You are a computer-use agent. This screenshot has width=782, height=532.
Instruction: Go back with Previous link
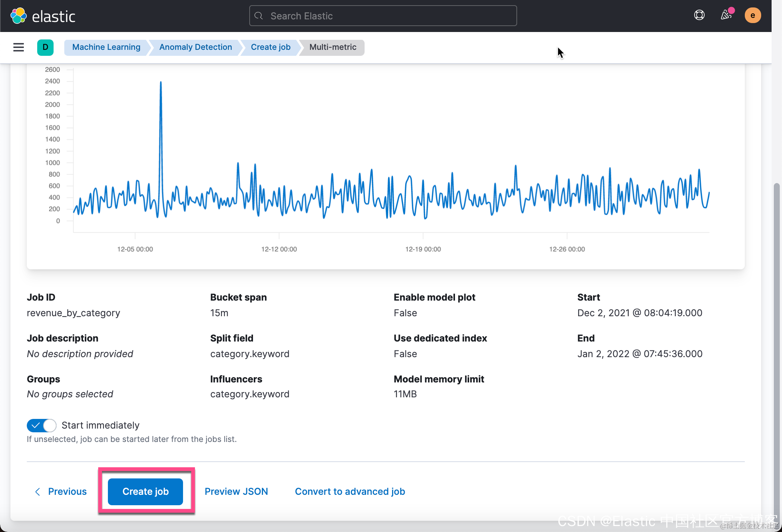point(67,491)
